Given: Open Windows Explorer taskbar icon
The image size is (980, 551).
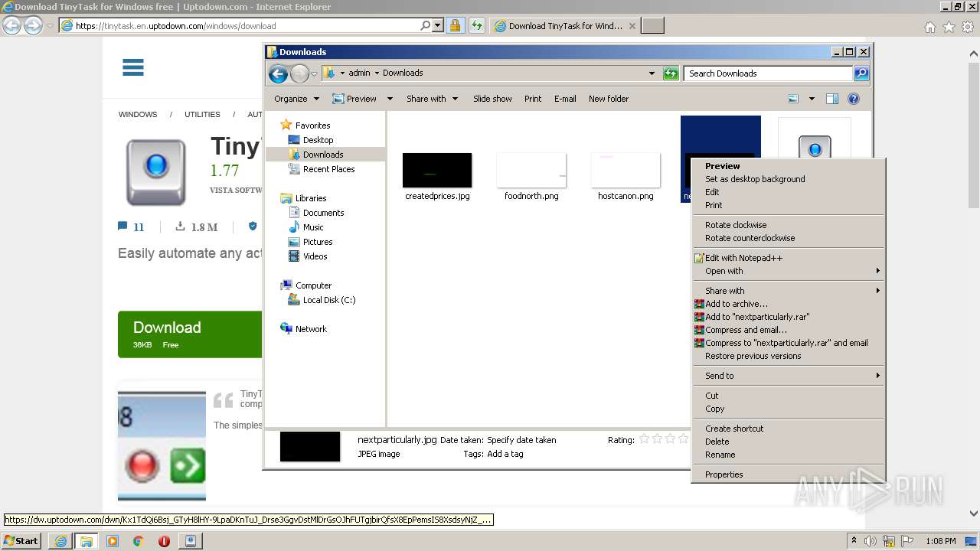Looking at the screenshot, I should click(86, 541).
